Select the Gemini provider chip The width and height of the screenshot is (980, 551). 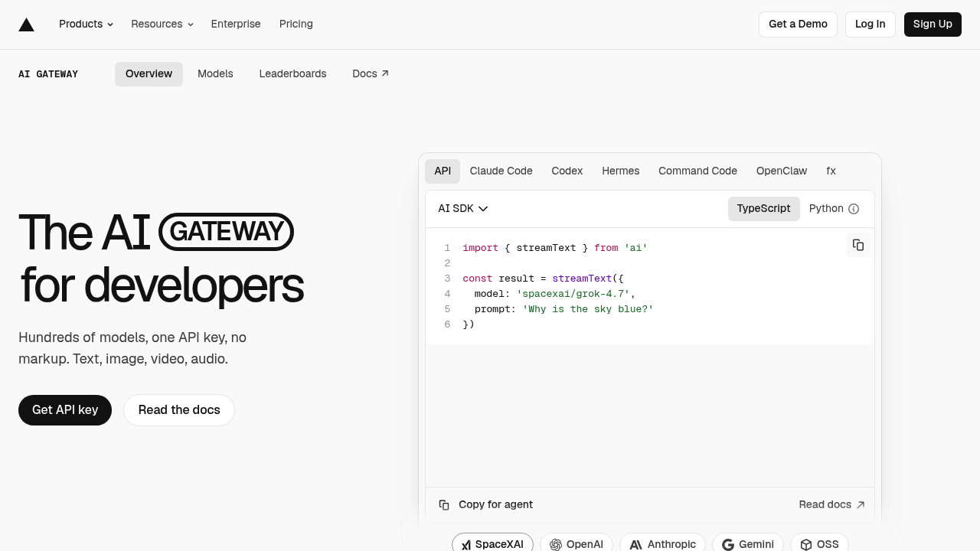pos(748,543)
